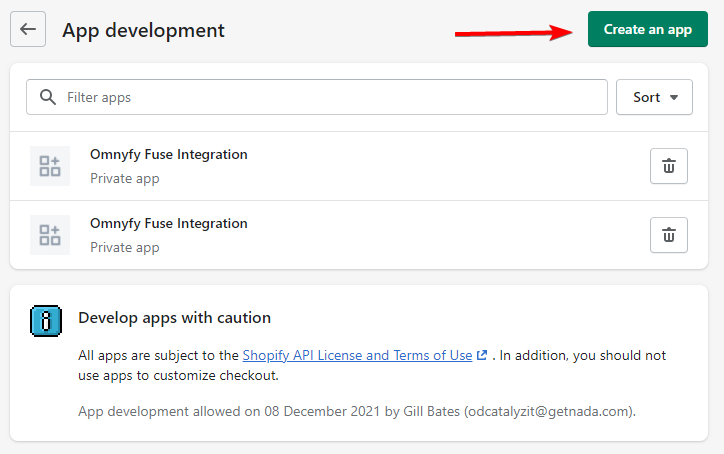Screen dimensions: 724x454
Task: Select the second row's Private app label
Action: pos(125,248)
